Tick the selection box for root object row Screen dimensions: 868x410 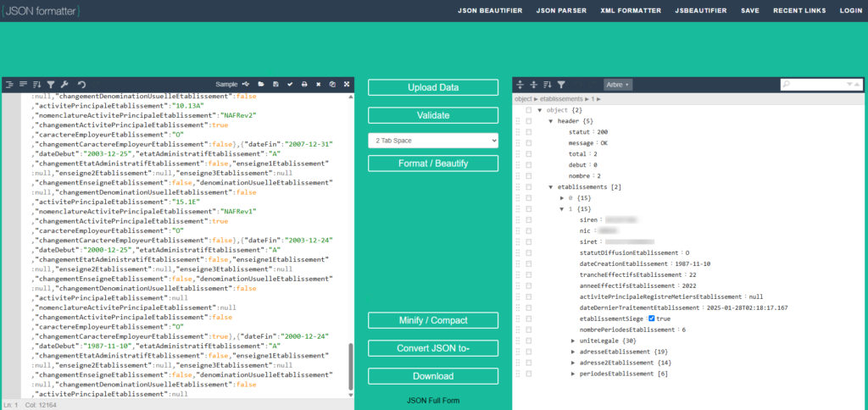click(x=529, y=110)
